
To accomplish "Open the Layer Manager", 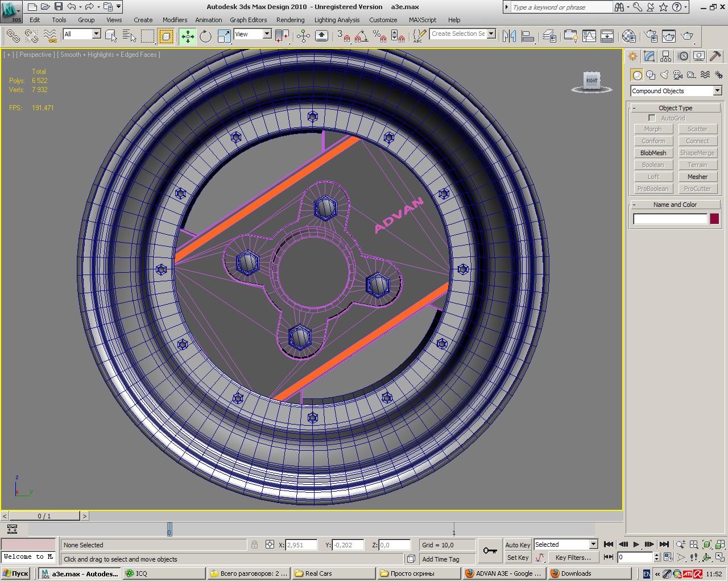I will click(549, 36).
